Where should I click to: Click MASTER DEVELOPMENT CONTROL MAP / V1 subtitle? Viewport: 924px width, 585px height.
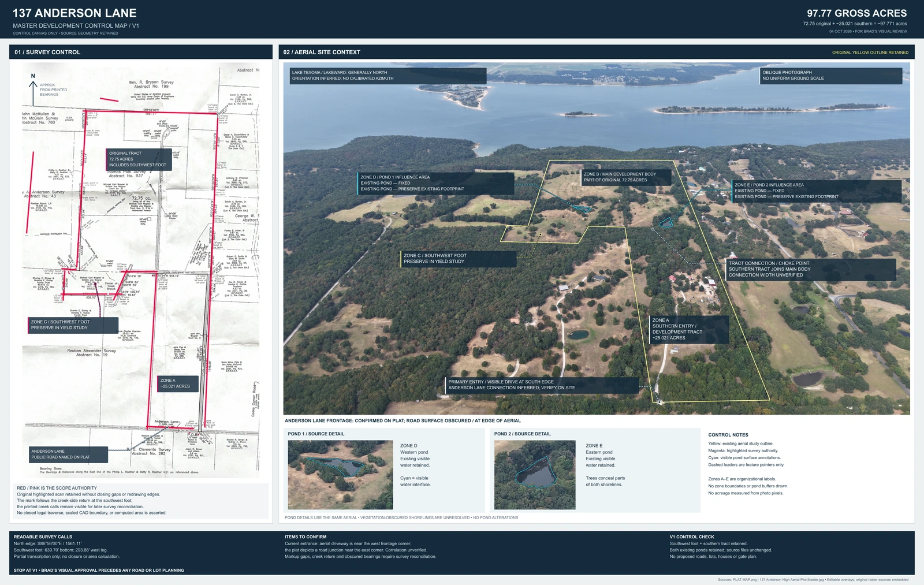(x=76, y=26)
